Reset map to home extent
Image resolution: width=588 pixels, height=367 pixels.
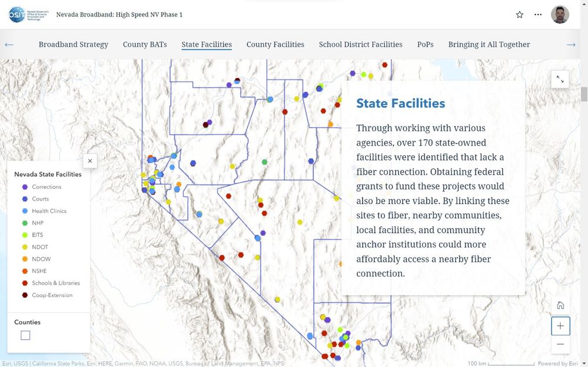[560, 305]
